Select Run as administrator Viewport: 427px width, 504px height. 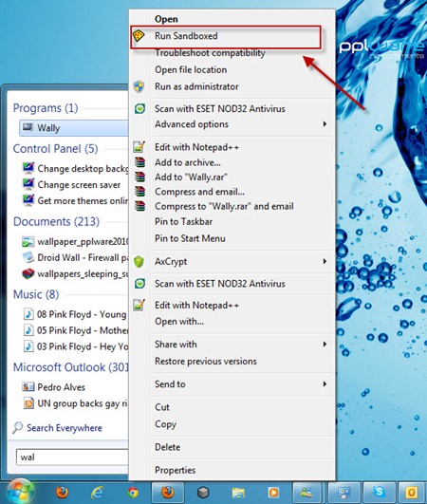[x=196, y=86]
